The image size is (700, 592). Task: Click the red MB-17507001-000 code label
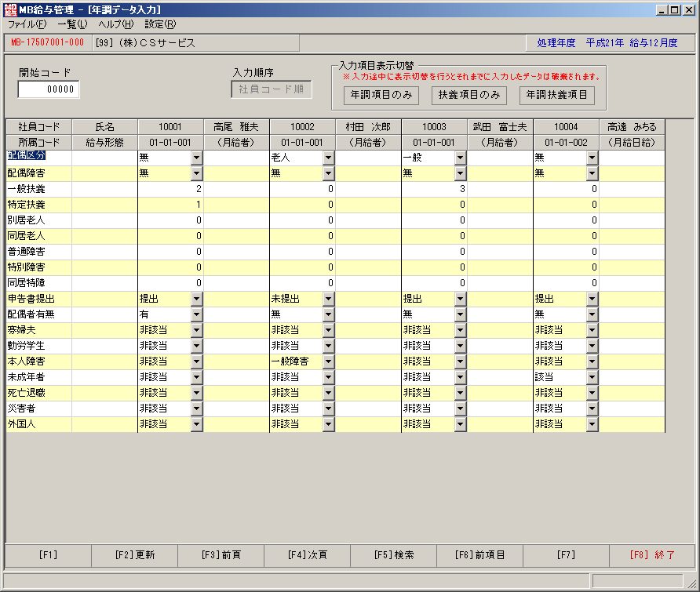pyautogui.click(x=48, y=43)
